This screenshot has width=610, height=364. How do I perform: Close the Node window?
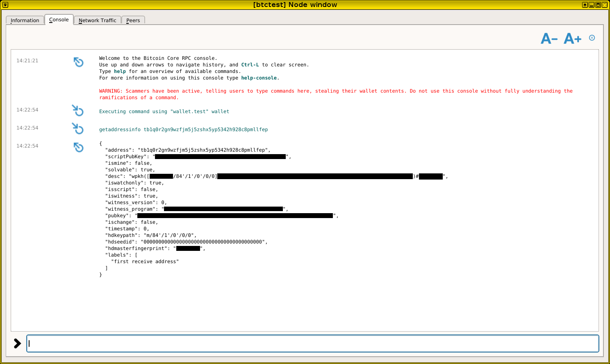(605, 5)
